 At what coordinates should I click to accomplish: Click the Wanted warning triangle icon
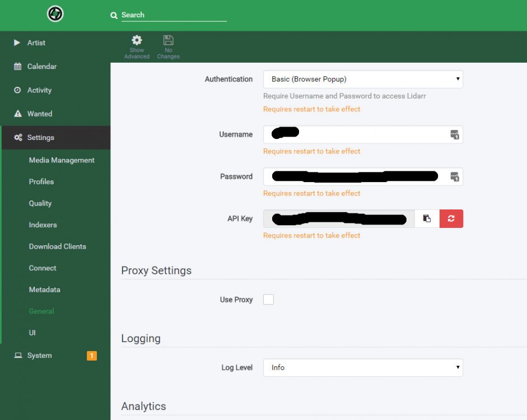point(18,114)
